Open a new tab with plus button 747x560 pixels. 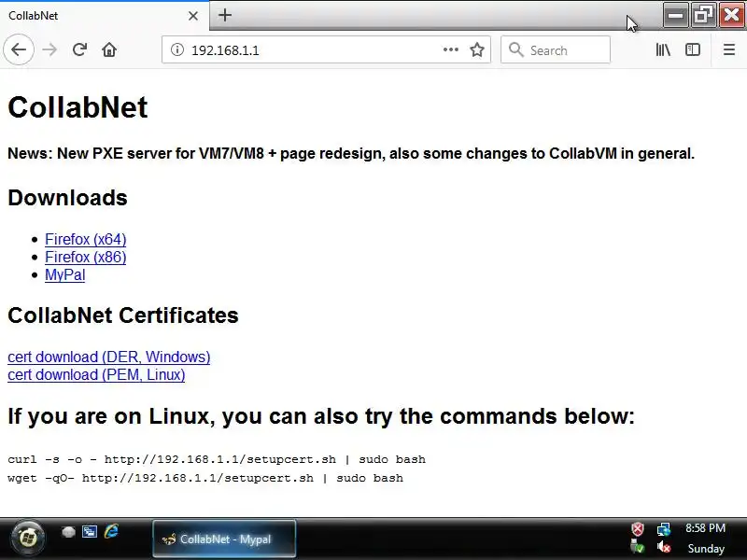225,15
